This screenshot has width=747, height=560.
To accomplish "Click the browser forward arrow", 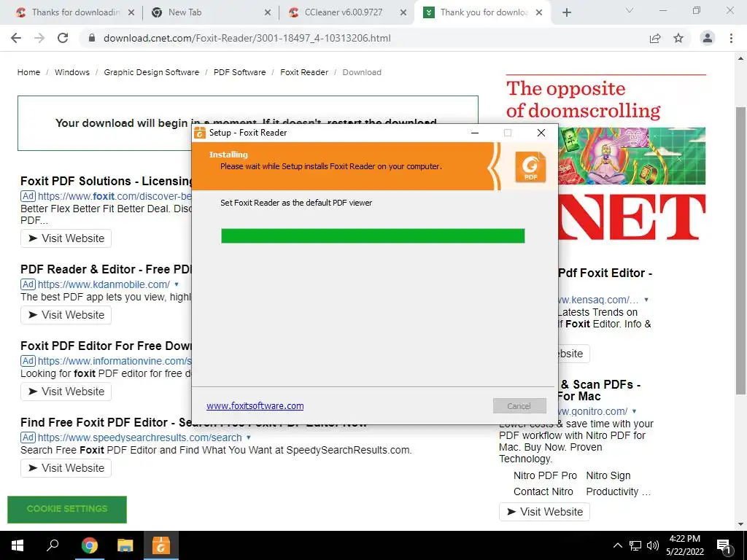I will (x=39, y=38).
